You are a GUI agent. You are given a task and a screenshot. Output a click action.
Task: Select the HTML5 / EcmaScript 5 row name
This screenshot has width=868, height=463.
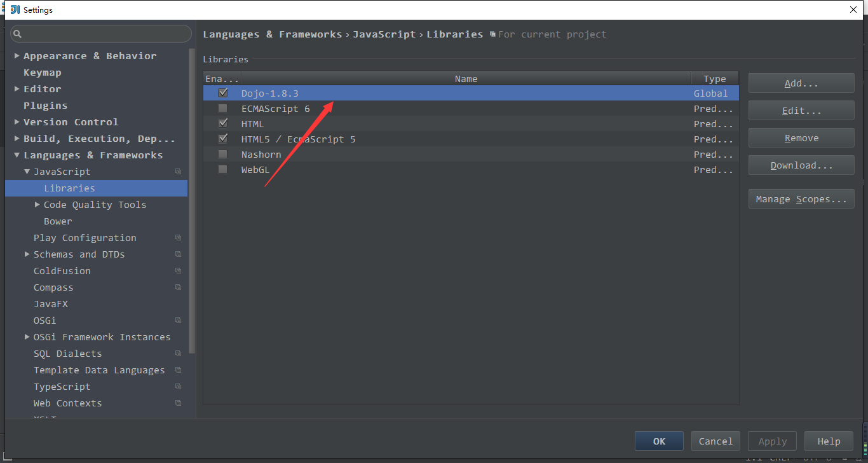coord(298,139)
